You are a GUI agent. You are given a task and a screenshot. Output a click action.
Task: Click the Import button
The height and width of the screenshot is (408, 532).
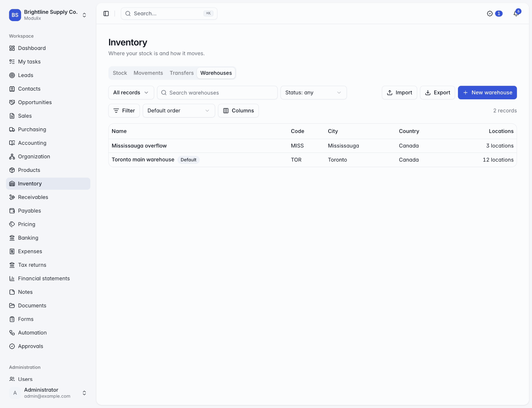pos(399,92)
